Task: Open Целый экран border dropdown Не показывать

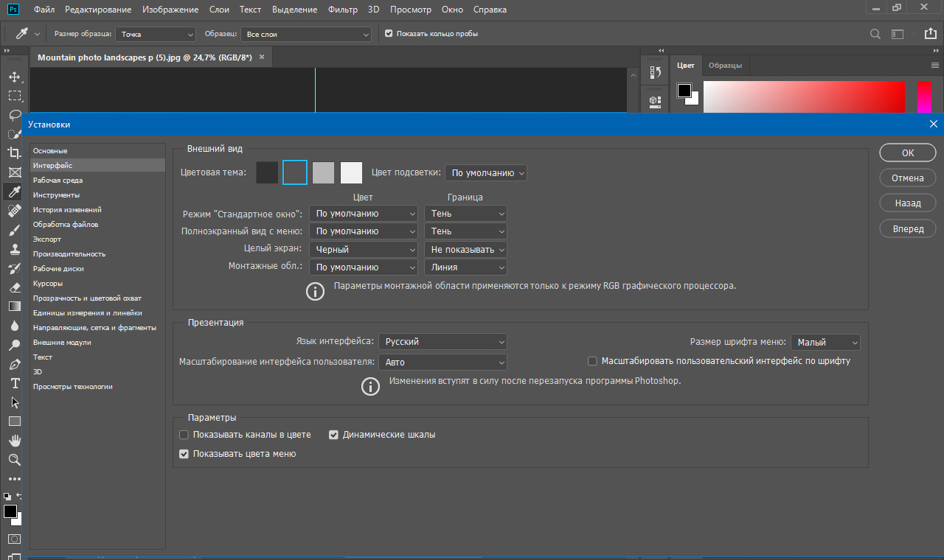Action: [x=465, y=250]
